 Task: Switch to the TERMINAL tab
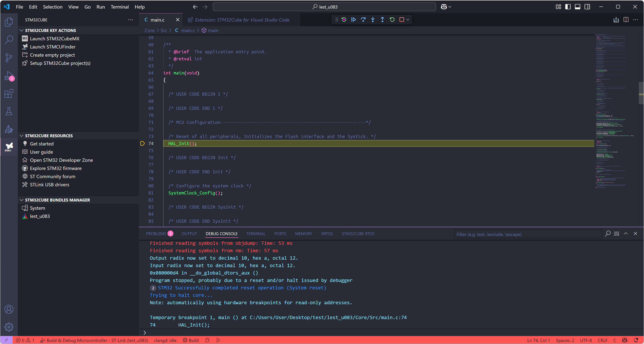(256, 234)
